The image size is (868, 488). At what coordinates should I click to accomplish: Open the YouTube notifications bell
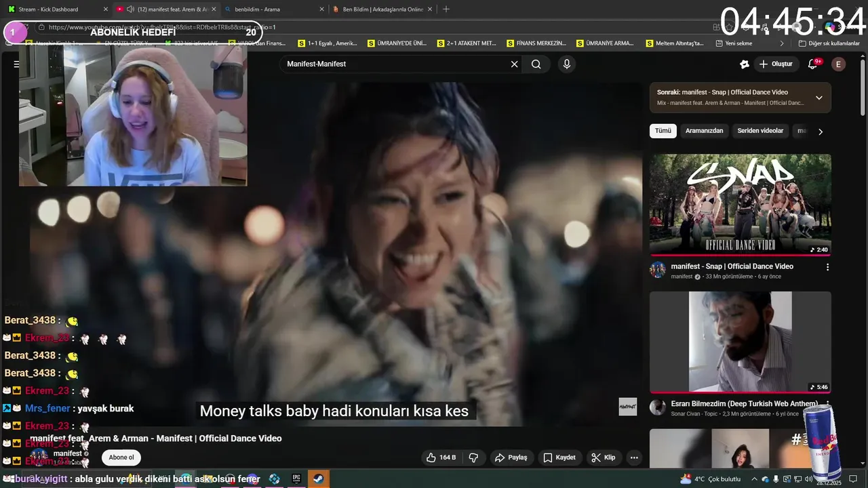pos(812,64)
